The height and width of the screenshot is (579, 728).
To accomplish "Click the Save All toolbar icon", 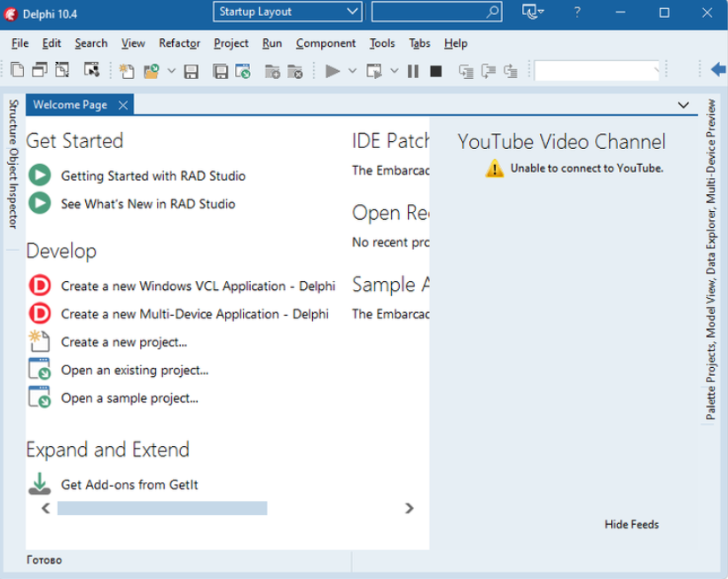I will [220, 71].
